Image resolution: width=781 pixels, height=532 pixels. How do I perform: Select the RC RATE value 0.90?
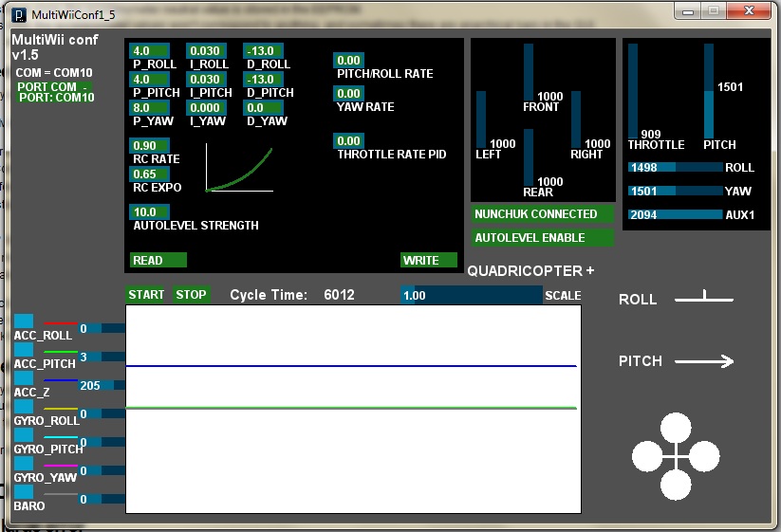[x=149, y=145]
